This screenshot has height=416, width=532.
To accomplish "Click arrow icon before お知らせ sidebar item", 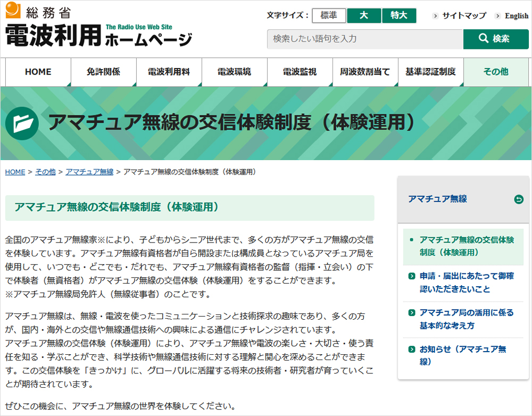I will (x=411, y=350).
